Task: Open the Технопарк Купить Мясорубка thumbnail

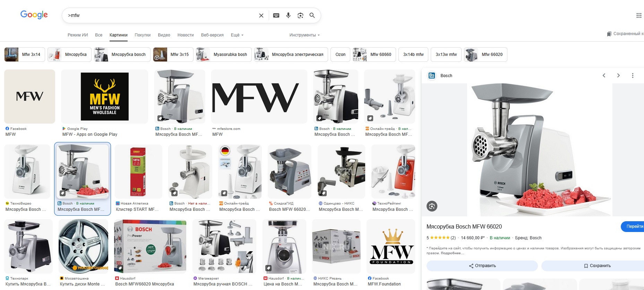Action: pyautogui.click(x=28, y=246)
